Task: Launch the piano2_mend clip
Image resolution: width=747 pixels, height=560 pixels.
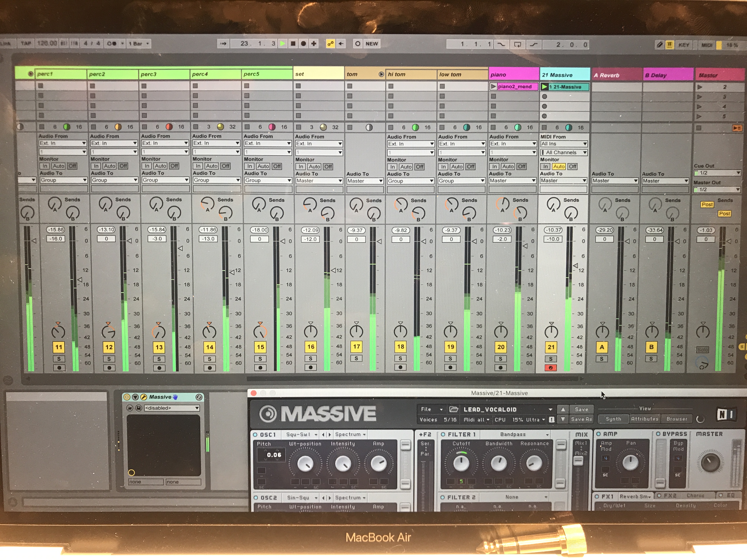Action: 493,86
